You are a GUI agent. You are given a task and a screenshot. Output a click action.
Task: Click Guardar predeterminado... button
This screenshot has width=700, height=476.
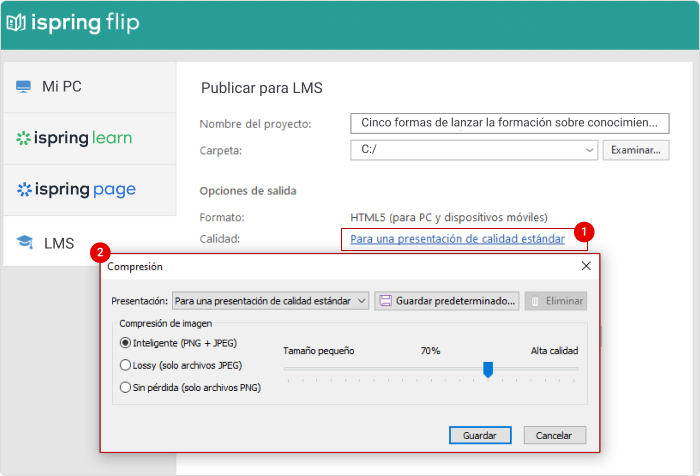(x=447, y=301)
